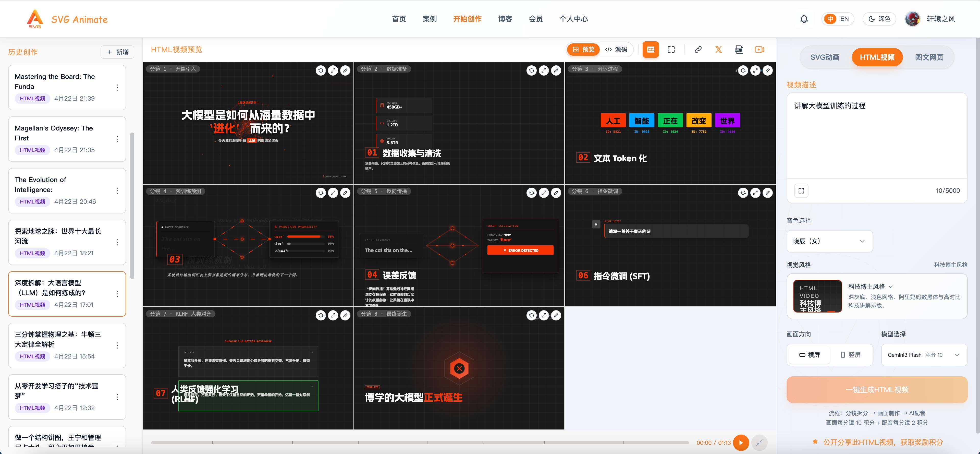Collapse the player with shrink icon
980x454 pixels.
(759, 443)
